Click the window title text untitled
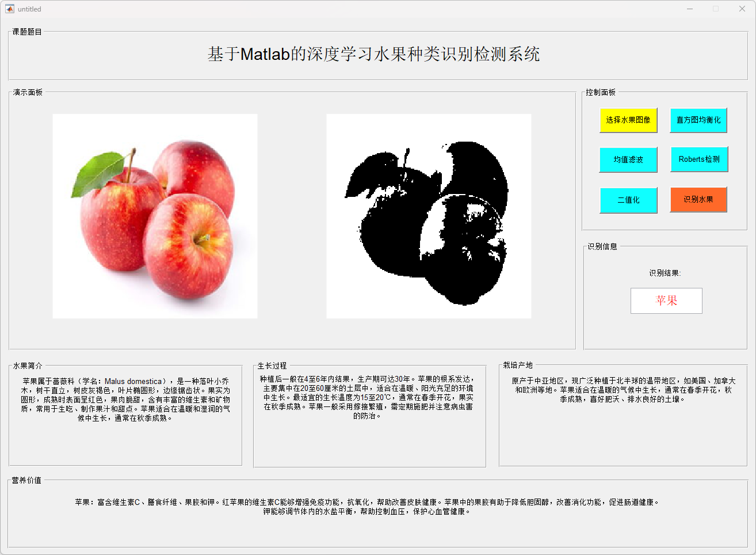This screenshot has height=555, width=756. pos(29,9)
